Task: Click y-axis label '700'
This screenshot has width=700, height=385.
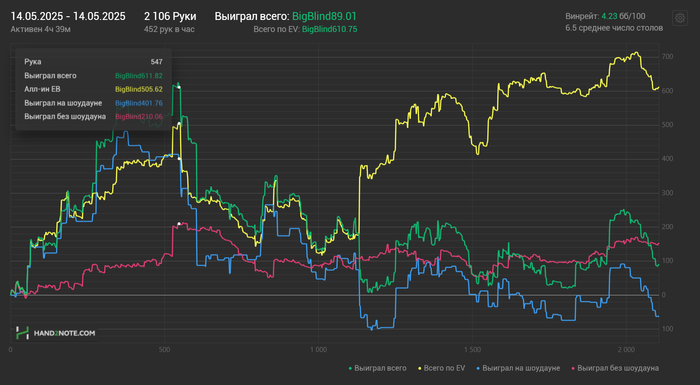Action: pos(667,57)
